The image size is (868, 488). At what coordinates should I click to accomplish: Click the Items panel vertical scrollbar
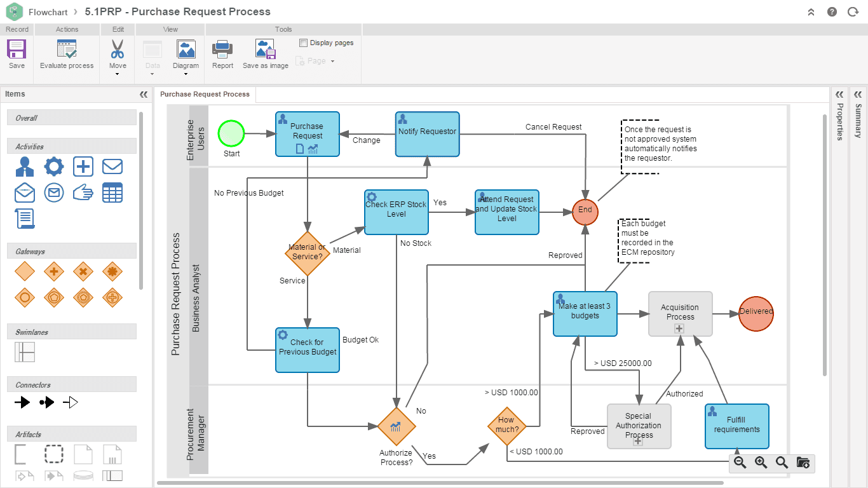tap(141, 200)
